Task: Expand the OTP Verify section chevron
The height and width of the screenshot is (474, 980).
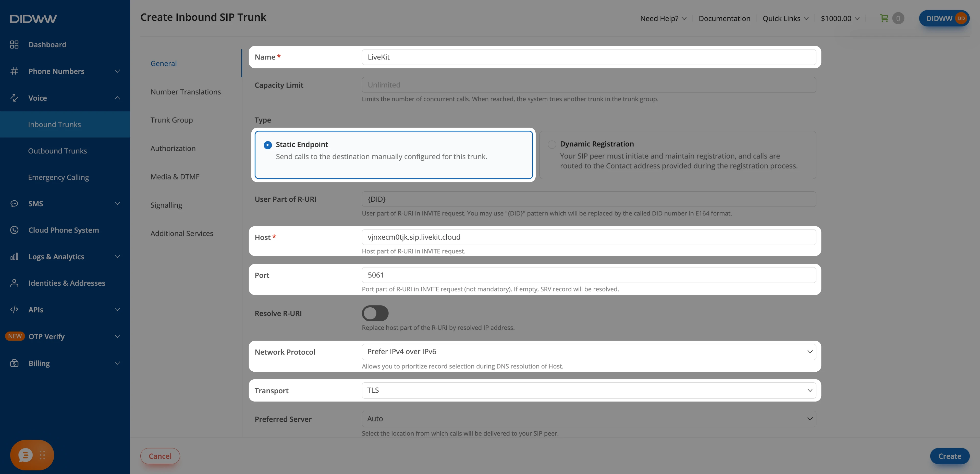Action: [x=117, y=336]
